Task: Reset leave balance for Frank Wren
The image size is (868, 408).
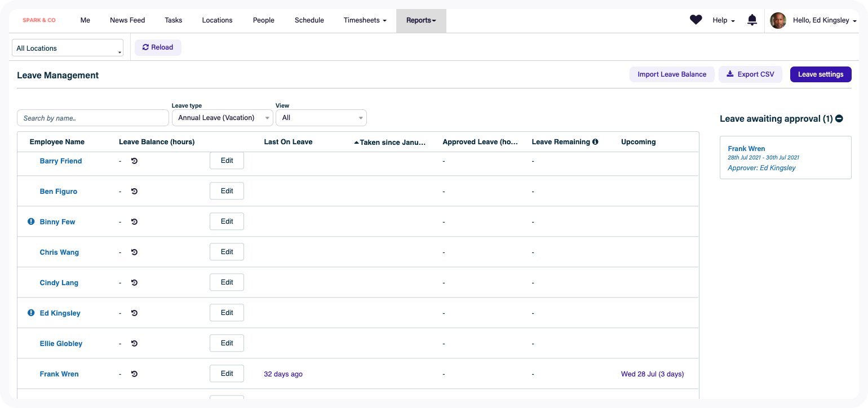Action: 134,374
